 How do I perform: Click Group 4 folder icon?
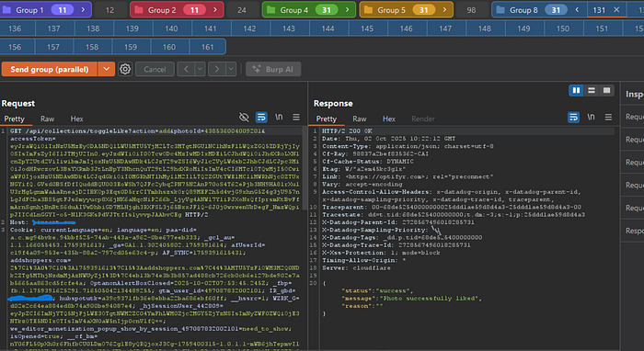point(271,10)
